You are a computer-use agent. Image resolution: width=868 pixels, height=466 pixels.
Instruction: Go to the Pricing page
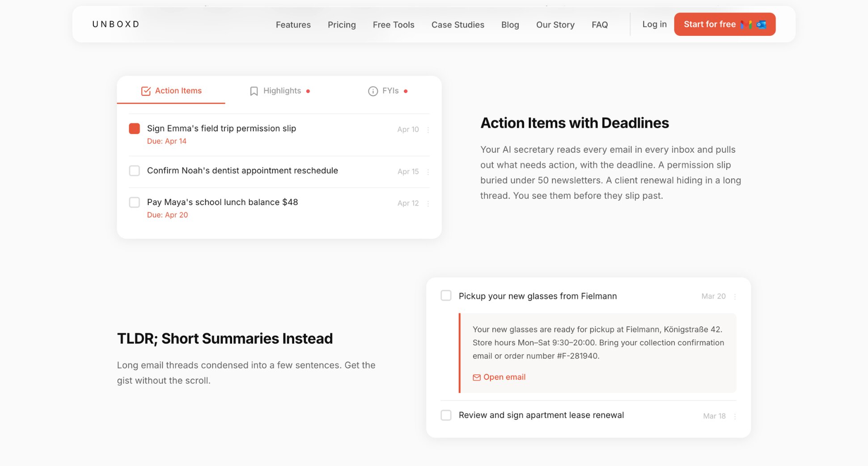pos(342,25)
